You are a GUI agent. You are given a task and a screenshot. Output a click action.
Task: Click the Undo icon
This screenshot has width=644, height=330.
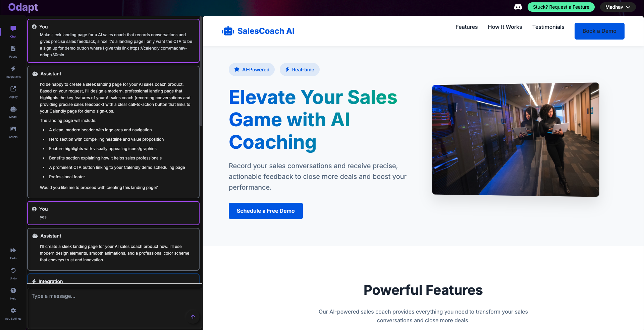[13, 273]
